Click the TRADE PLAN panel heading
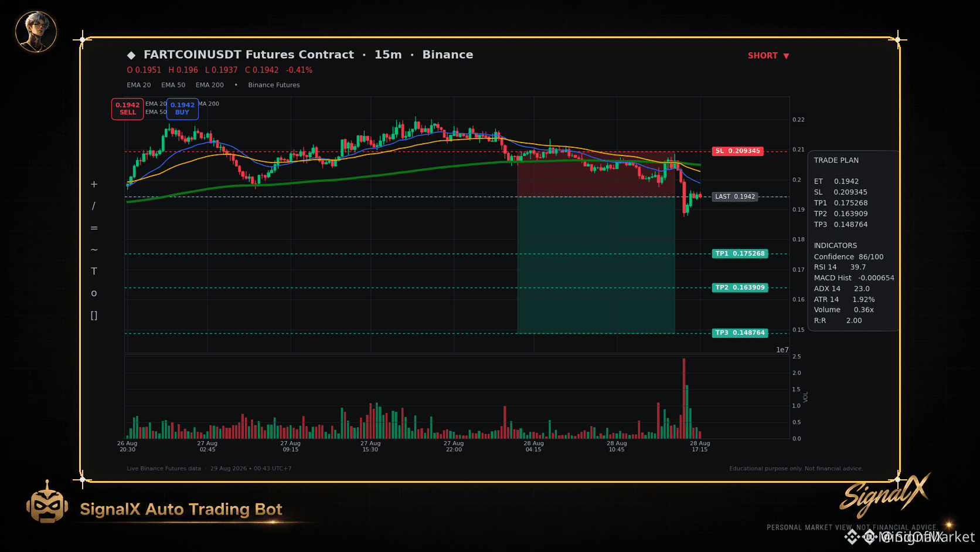980x552 pixels. [836, 160]
